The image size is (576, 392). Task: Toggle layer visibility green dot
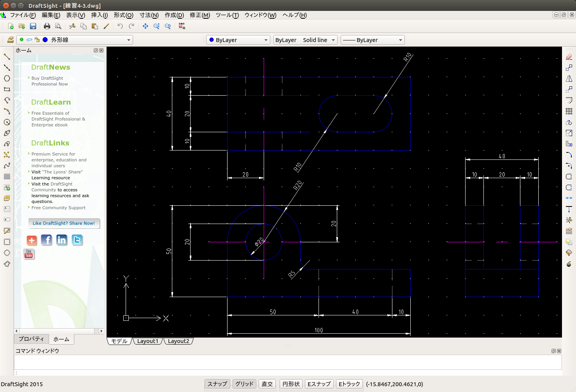21,40
